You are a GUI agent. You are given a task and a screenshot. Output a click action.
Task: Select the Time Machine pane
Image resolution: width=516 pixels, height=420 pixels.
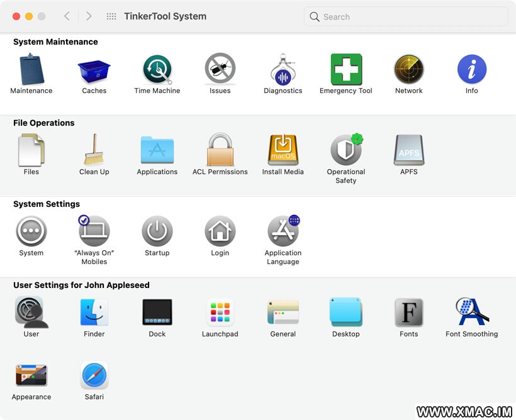(x=157, y=69)
